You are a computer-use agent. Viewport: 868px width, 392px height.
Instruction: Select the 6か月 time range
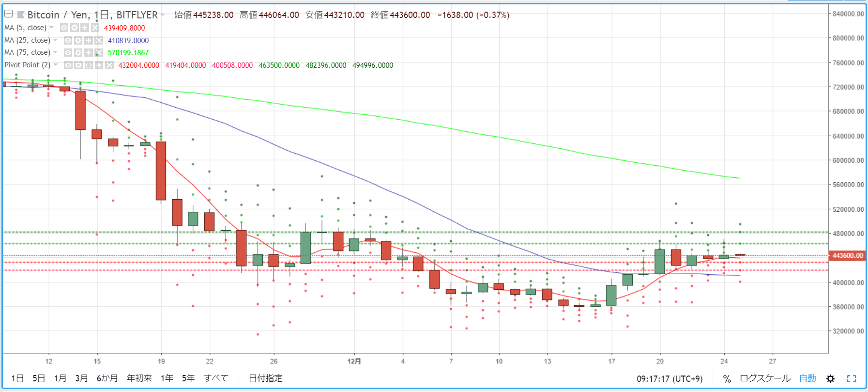pos(107,378)
